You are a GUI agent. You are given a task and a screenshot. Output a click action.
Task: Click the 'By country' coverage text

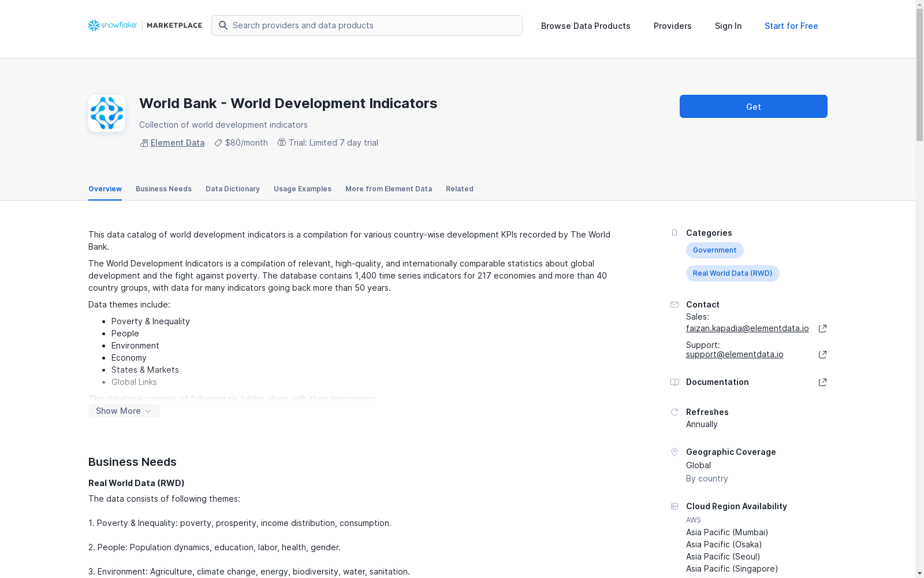coord(707,479)
